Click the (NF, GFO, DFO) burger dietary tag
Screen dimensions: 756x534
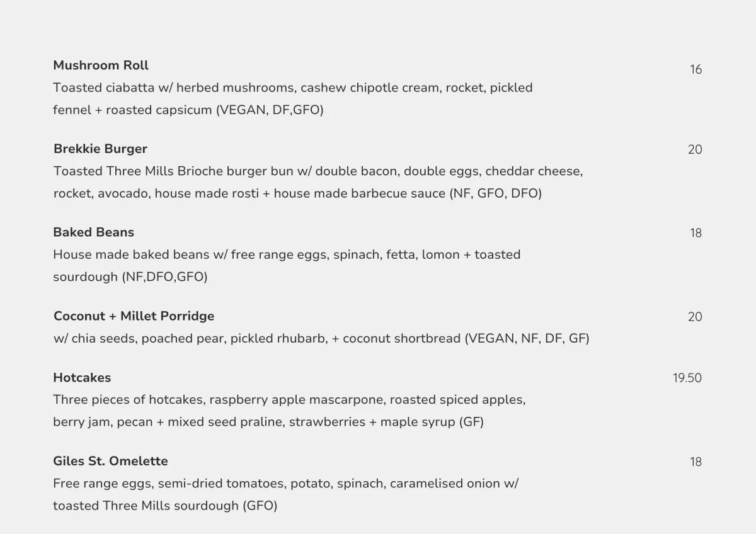point(496,194)
